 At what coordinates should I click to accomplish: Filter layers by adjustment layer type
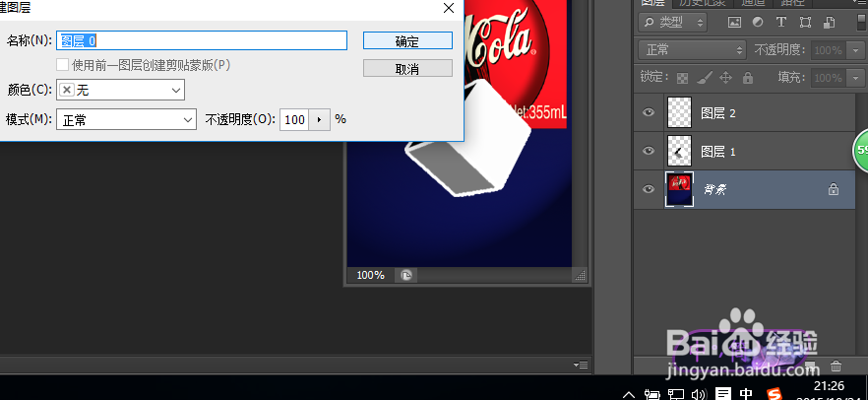point(758,22)
